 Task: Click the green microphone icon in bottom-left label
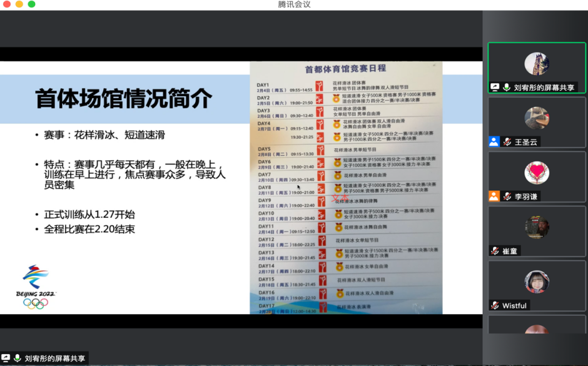pos(18,358)
